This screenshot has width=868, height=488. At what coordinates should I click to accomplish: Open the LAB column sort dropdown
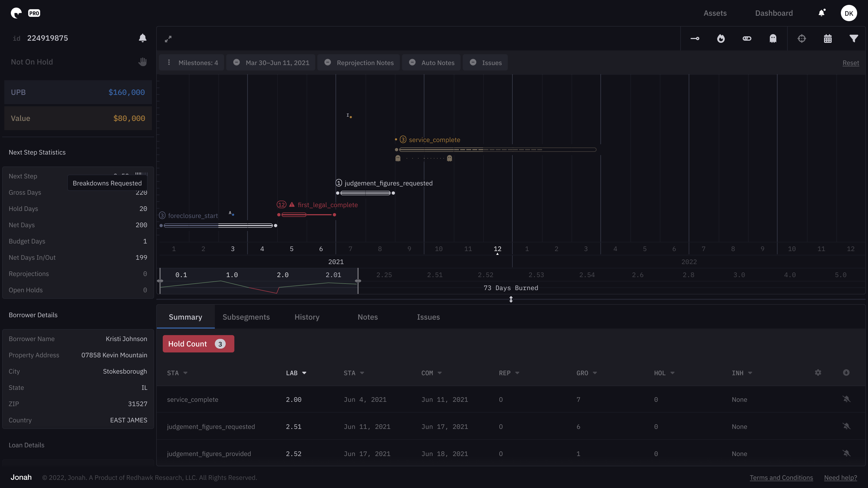tap(304, 373)
